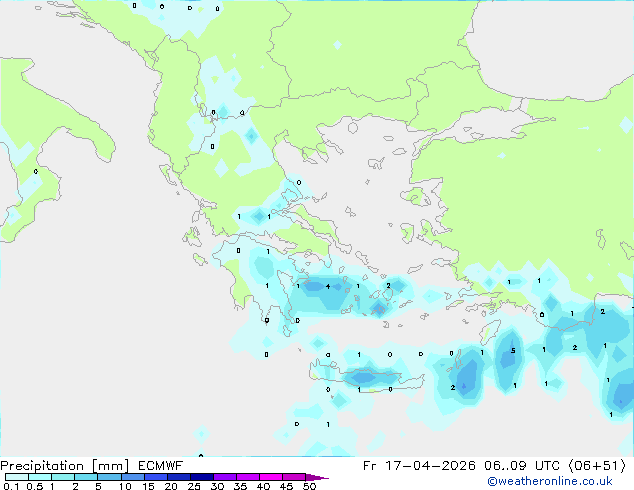Screen dimensions: 634x490
Task: Click the '06..09 UTC' time range text
Action: pos(522,466)
